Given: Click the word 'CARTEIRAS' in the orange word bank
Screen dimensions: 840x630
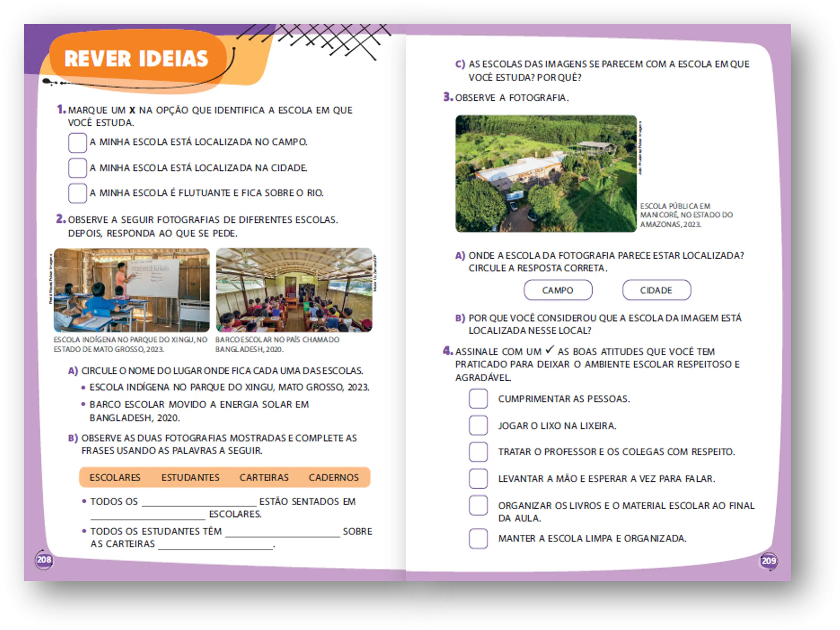Looking at the screenshot, I should [264, 478].
